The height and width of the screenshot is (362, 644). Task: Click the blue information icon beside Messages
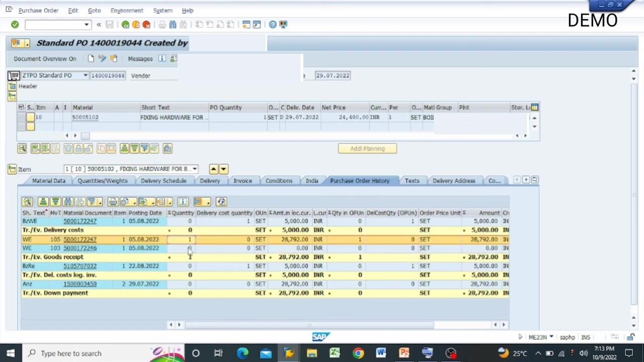click(x=162, y=59)
